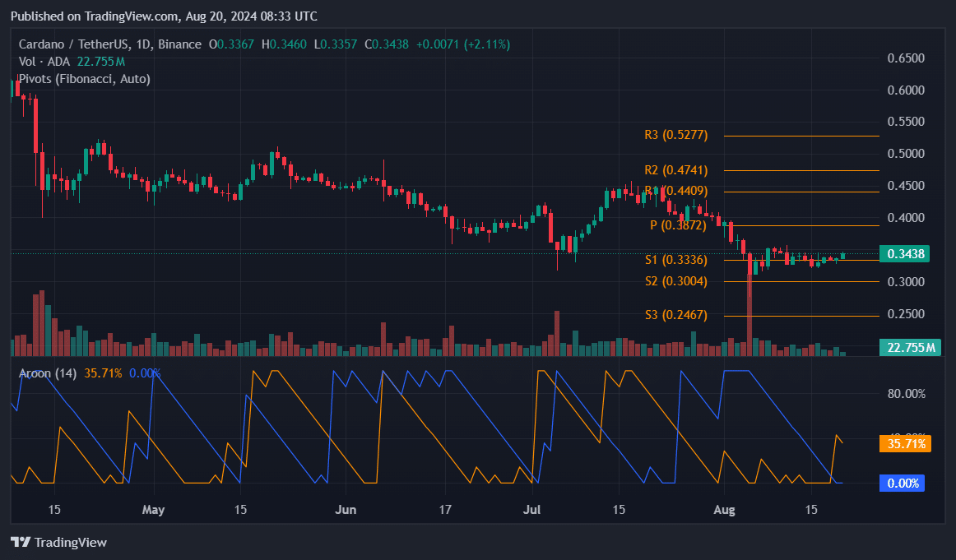This screenshot has height=560, width=956.
Task: Click the close value C0.3438 in header
Action: [x=387, y=44]
